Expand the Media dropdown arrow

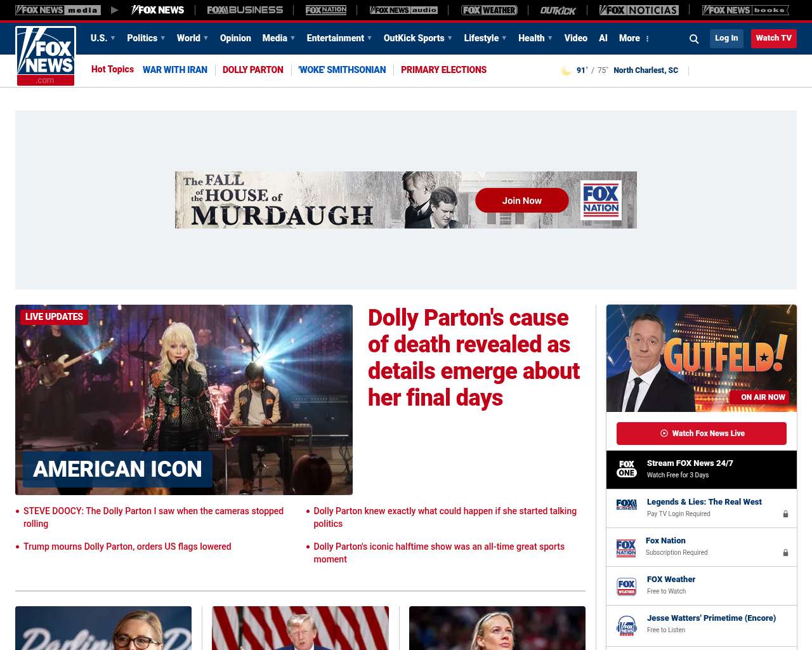pos(292,38)
